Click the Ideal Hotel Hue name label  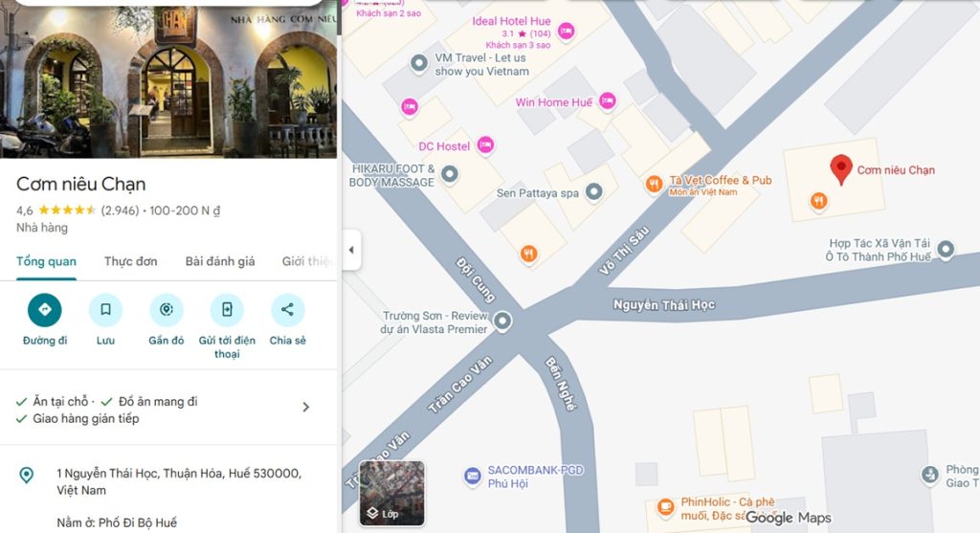[511, 21]
